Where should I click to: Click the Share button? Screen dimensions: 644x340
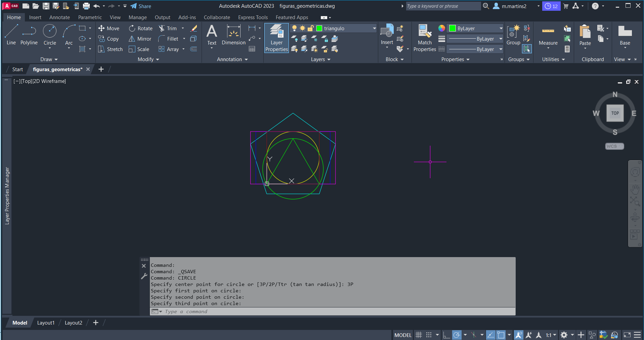(141, 6)
